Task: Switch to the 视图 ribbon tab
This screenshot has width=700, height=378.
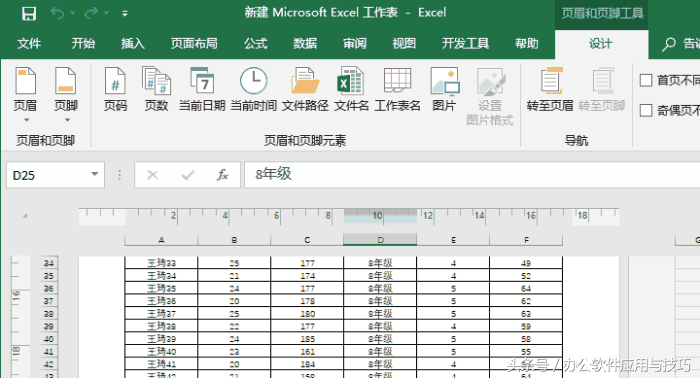Action: (404, 43)
